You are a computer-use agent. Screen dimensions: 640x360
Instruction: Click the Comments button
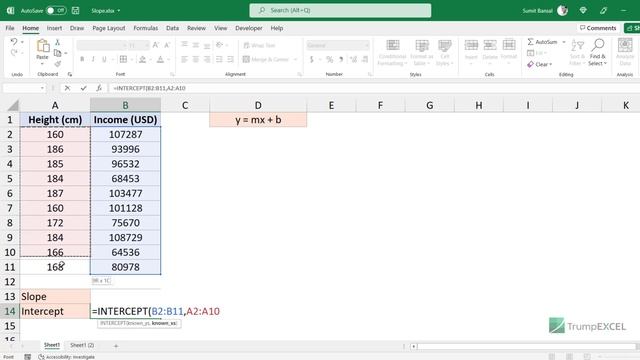[598, 28]
